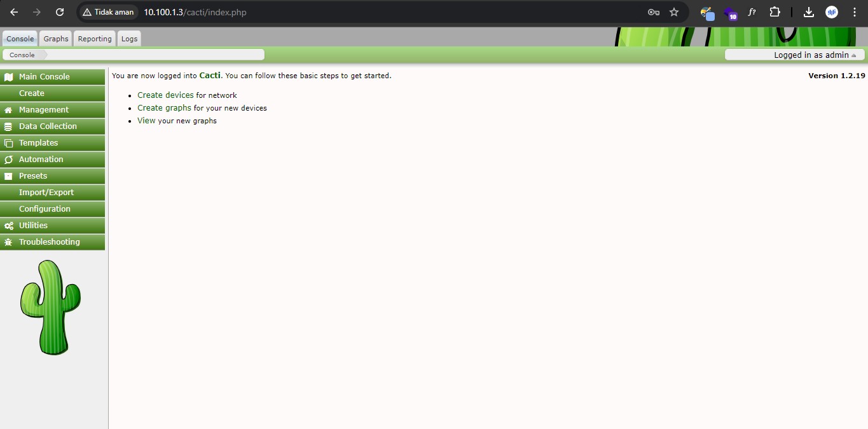Open the Troubleshooting menu section
Image resolution: width=868 pixels, height=429 pixels.
coord(52,242)
